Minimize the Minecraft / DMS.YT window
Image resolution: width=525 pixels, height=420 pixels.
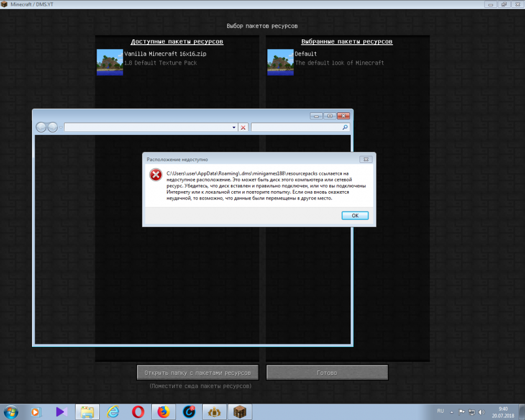point(490,4)
